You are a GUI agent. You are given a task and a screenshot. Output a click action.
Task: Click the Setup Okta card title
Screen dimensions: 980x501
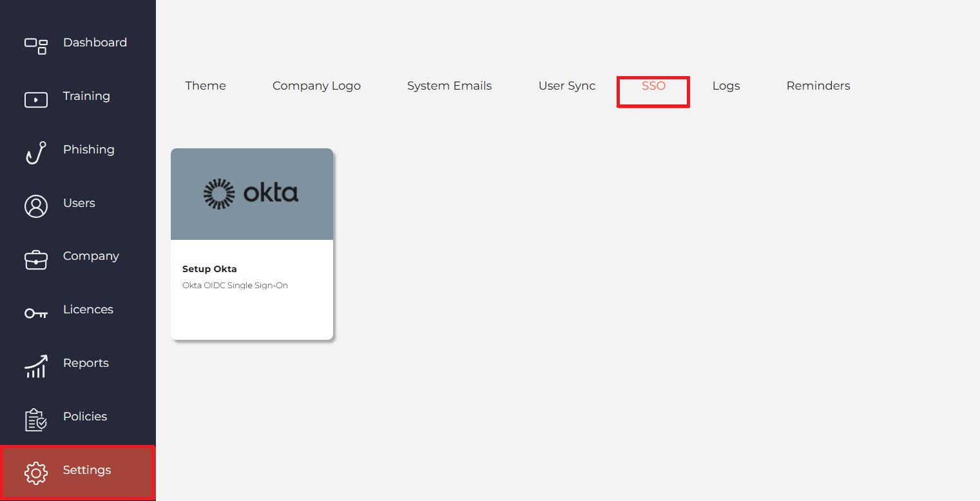209,269
